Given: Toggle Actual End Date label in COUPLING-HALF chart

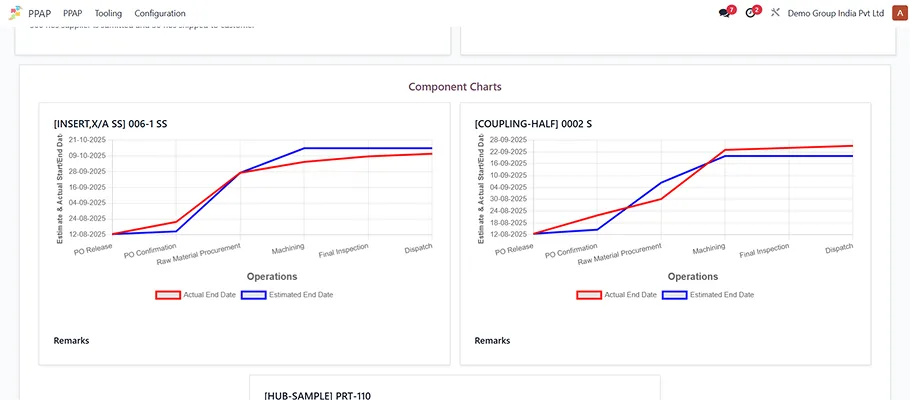Looking at the screenshot, I should click(x=630, y=295).
